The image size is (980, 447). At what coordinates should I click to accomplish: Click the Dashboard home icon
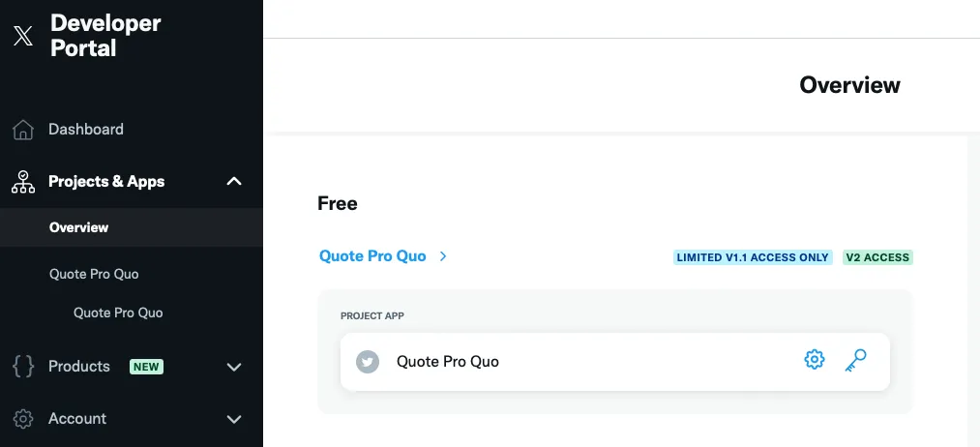click(x=23, y=130)
